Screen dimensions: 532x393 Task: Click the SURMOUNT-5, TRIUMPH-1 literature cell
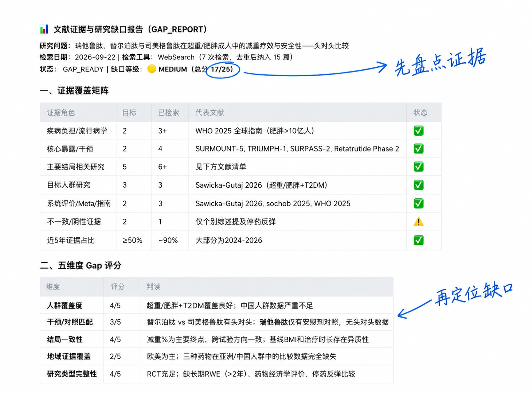(x=297, y=149)
